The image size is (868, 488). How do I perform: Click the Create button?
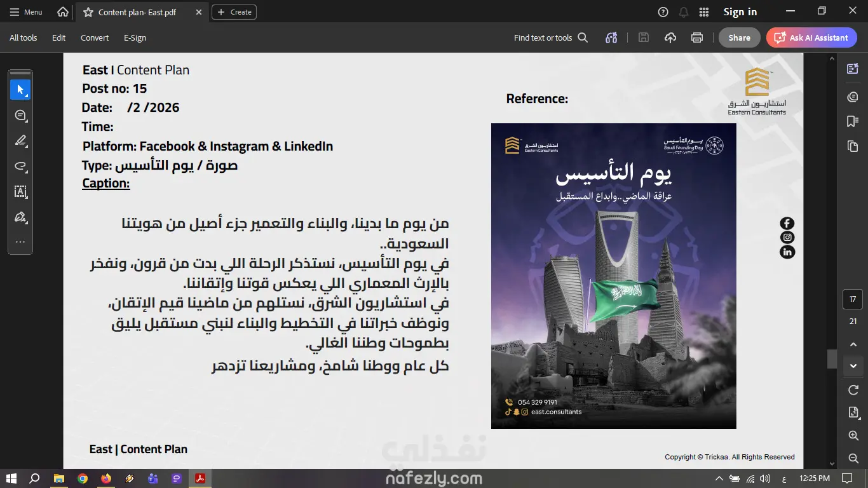234,12
